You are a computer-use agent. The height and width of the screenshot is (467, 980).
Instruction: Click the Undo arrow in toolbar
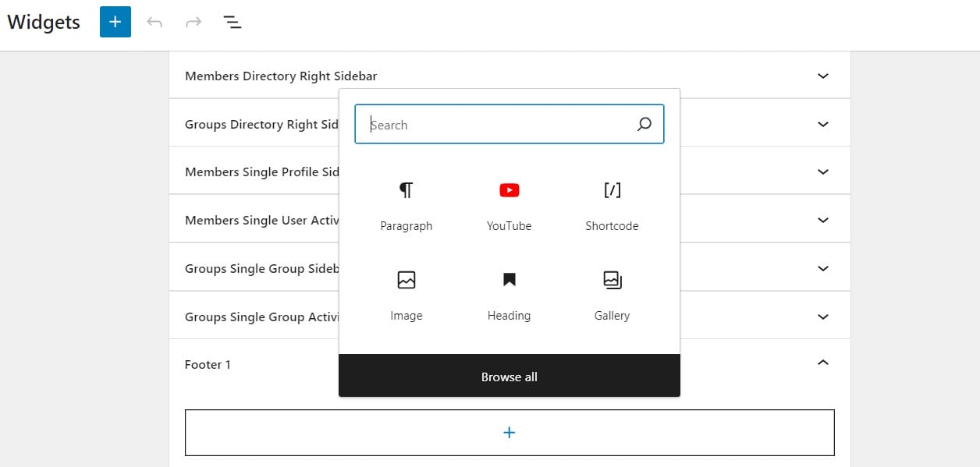(154, 22)
